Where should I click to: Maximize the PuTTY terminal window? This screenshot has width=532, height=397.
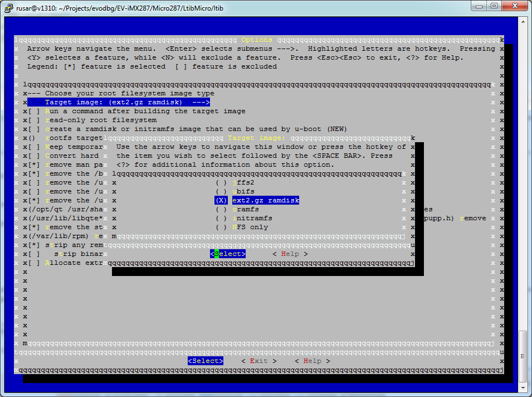(494, 7)
